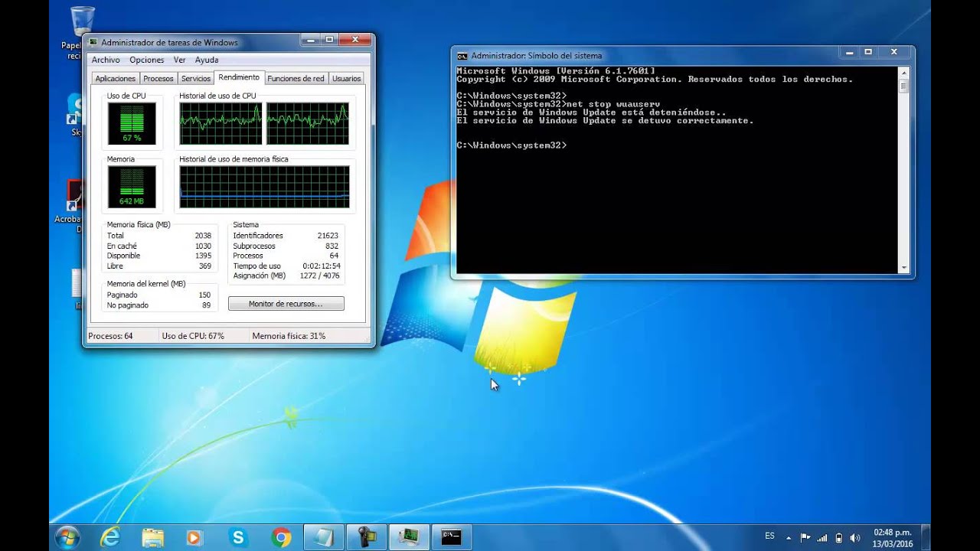
Task: Click the 'En caché' 1030 value
Action: [203, 246]
